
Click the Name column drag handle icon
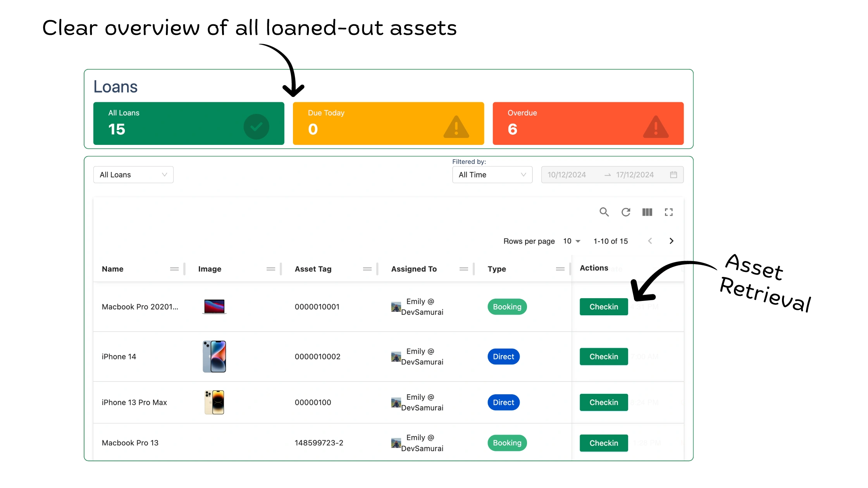pyautogui.click(x=174, y=269)
